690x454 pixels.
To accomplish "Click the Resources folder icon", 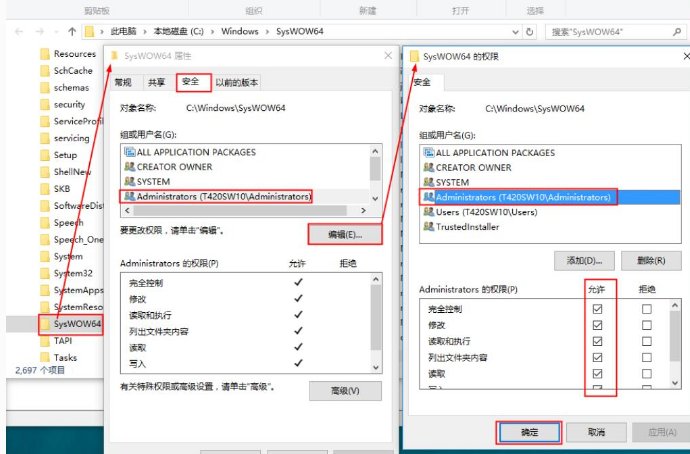I will point(44,54).
